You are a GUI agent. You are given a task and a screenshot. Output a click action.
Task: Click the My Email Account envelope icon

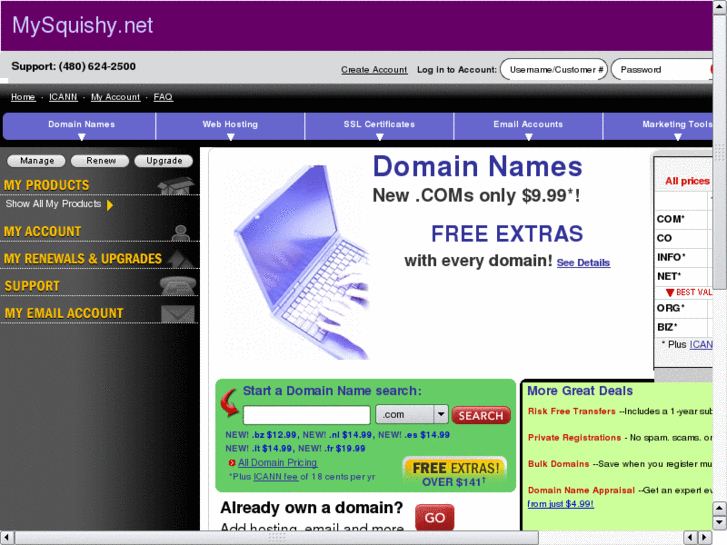[178, 314]
